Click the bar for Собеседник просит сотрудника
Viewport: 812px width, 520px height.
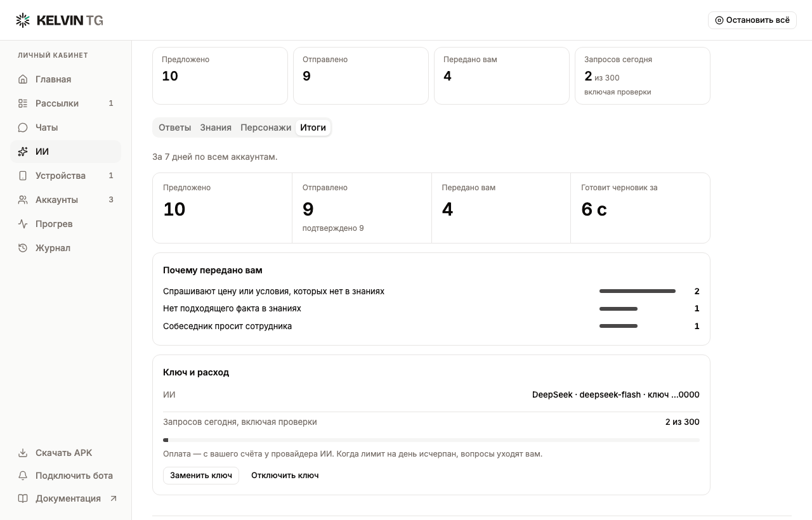tap(619, 326)
